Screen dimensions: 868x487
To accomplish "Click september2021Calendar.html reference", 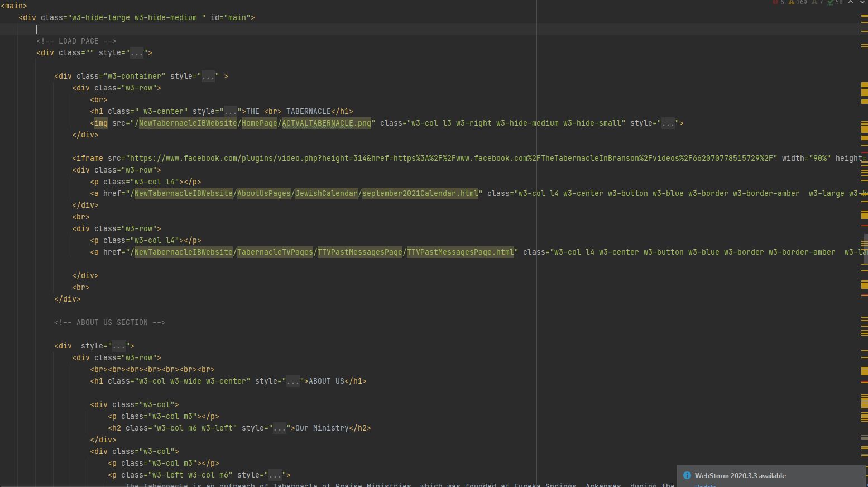I will [420, 194].
